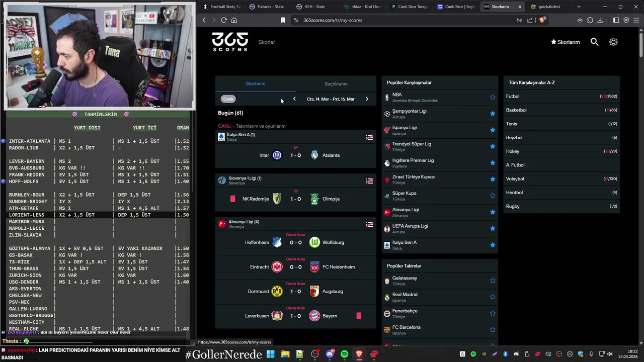Image resolution: width=644 pixels, height=362 pixels.
Task: Click the Eintracht team logo
Action: 277,267
